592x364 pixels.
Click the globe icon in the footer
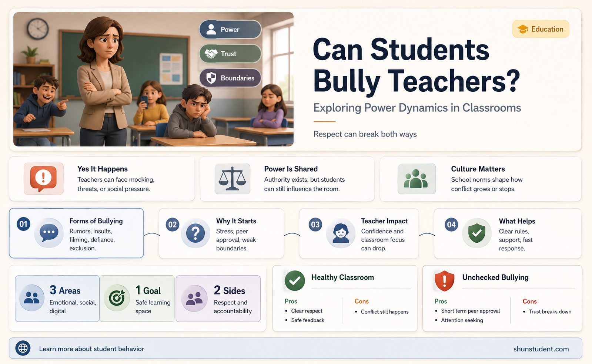[23, 348]
